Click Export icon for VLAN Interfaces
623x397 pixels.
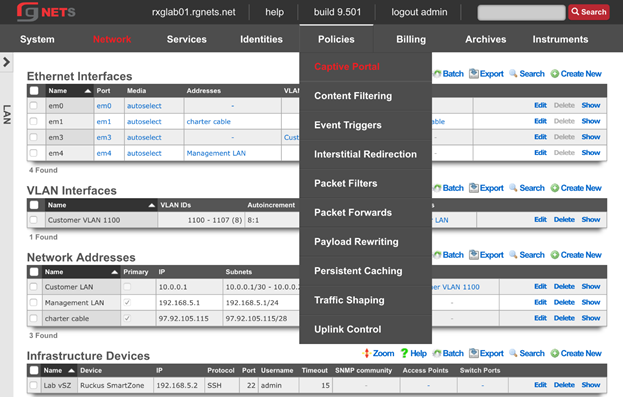(x=474, y=188)
